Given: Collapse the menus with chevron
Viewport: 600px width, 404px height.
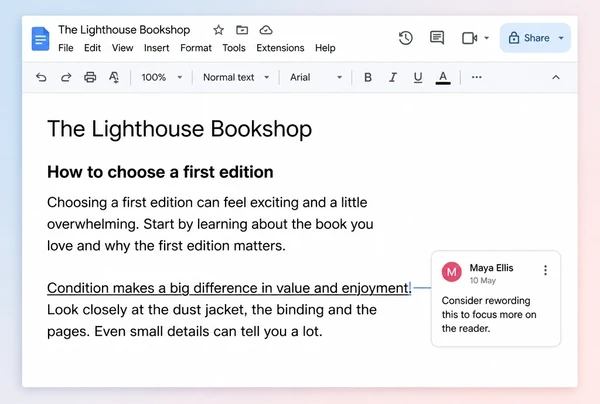Looking at the screenshot, I should coord(556,77).
